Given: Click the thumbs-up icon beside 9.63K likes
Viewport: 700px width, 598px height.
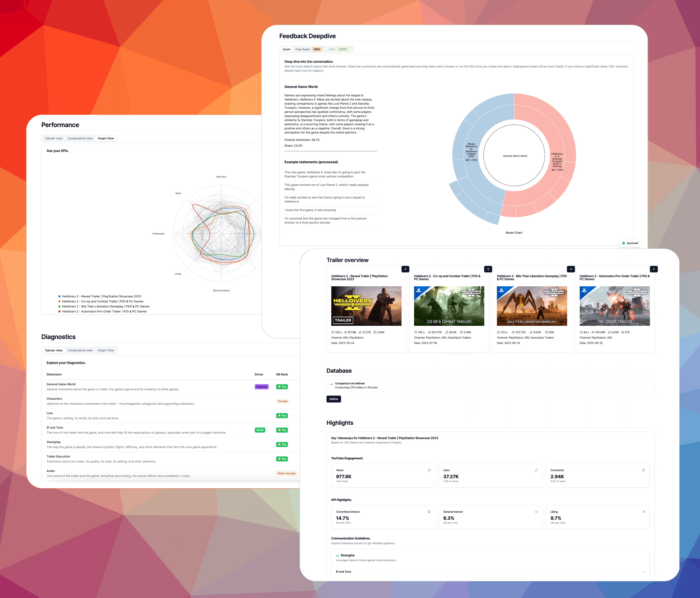Looking at the screenshot, I should click(x=531, y=332).
